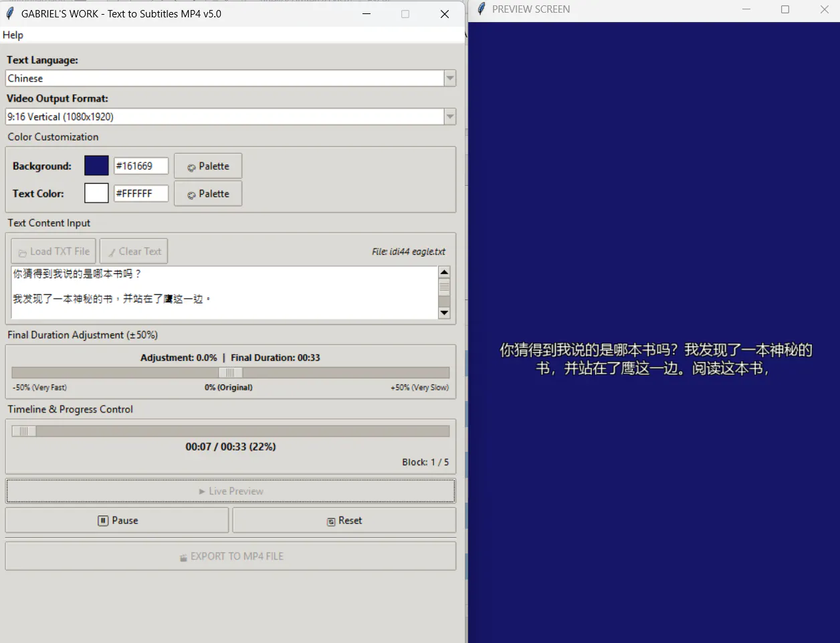Click the "+50% (Very Slow)" label

click(420, 387)
